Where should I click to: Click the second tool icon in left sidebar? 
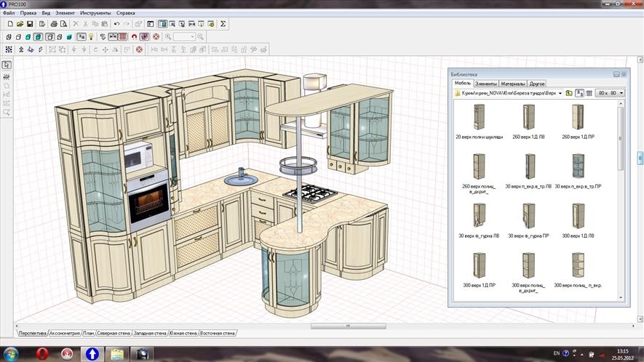pos(7,77)
